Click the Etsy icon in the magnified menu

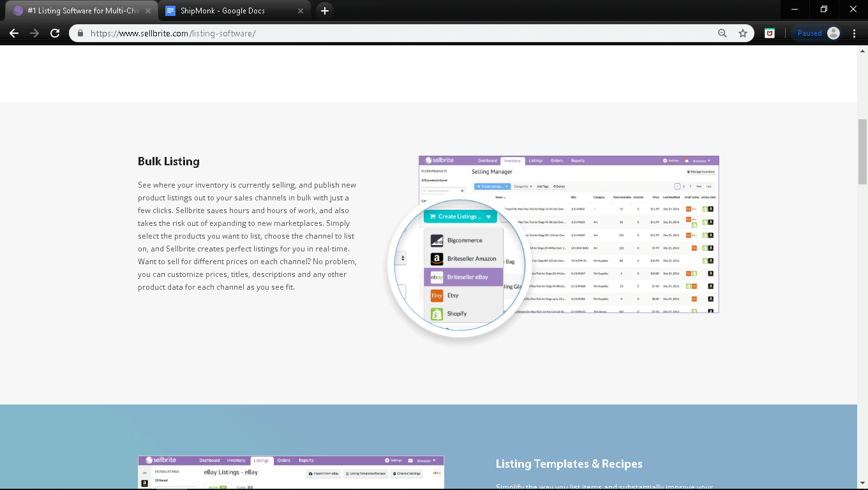coord(437,295)
